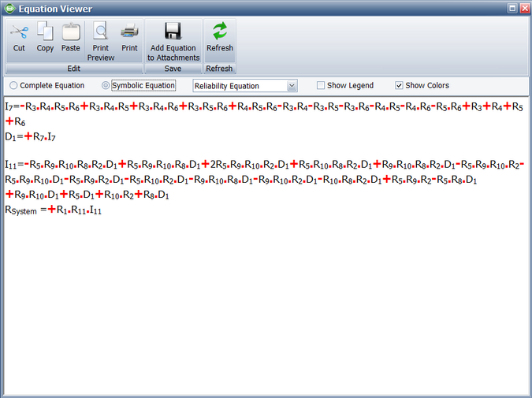Click the Save group label
Image resolution: width=532 pixels, height=398 pixels.
click(x=173, y=69)
